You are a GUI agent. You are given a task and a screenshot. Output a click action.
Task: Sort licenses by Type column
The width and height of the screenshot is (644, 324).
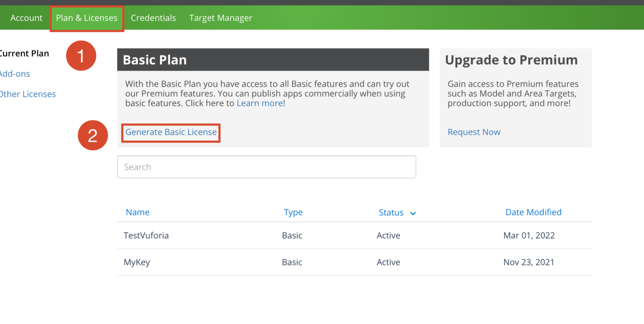tap(293, 212)
